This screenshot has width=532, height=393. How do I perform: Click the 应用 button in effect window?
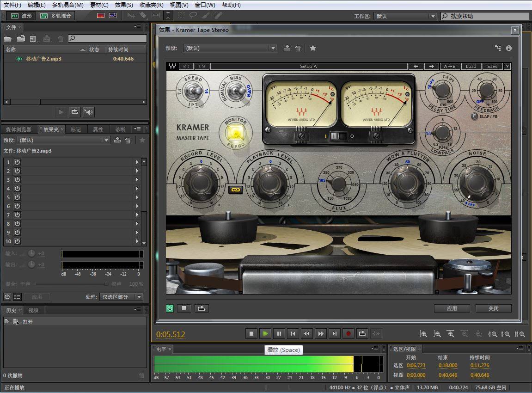click(452, 308)
